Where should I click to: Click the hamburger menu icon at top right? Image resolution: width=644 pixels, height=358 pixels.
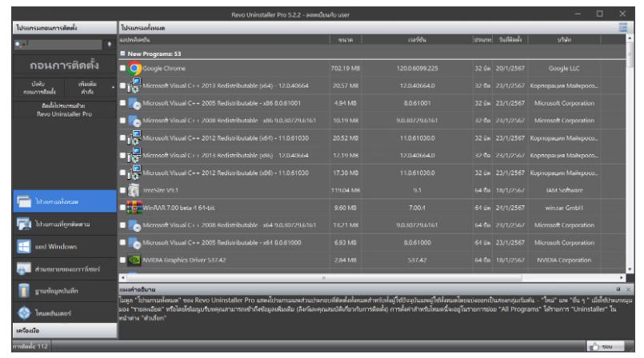pyautogui.click(x=634, y=28)
